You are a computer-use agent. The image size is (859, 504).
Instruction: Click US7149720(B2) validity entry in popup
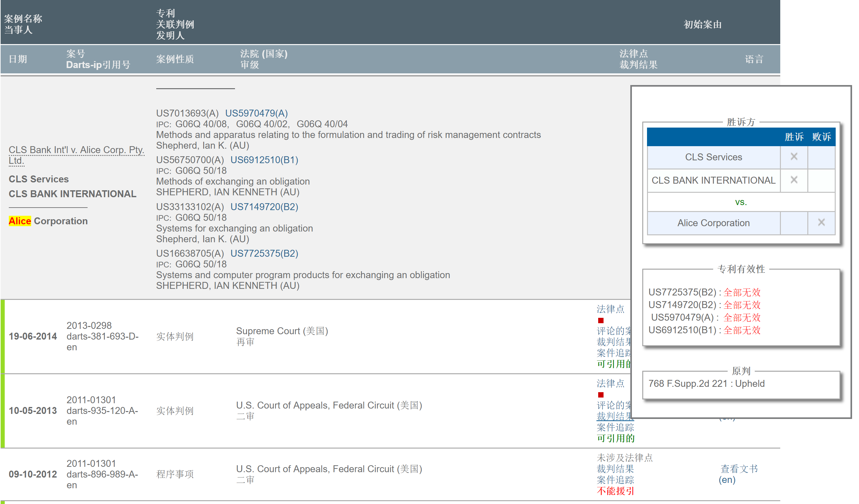coord(705,305)
